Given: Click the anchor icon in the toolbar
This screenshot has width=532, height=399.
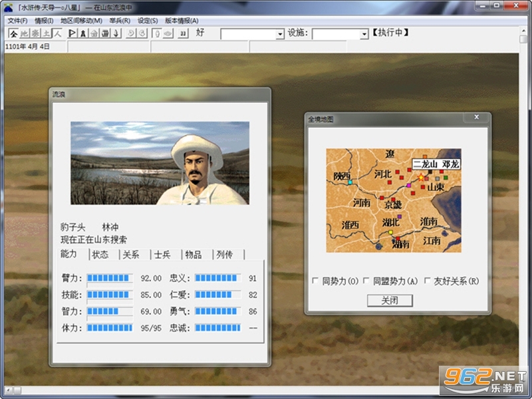Looking at the screenshot, I should tap(116, 33).
